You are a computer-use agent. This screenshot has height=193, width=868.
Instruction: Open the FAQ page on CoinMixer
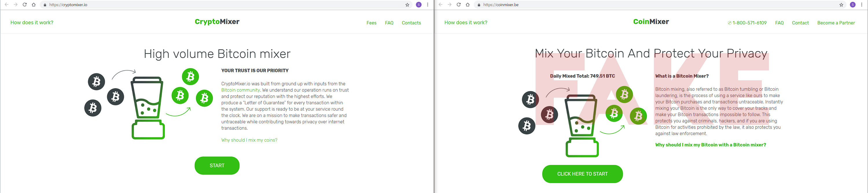pos(779,23)
